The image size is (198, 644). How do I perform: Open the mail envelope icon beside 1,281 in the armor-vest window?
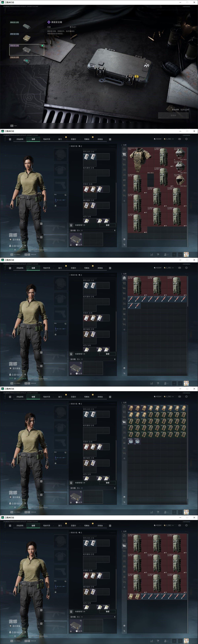pyautogui.click(x=180, y=139)
